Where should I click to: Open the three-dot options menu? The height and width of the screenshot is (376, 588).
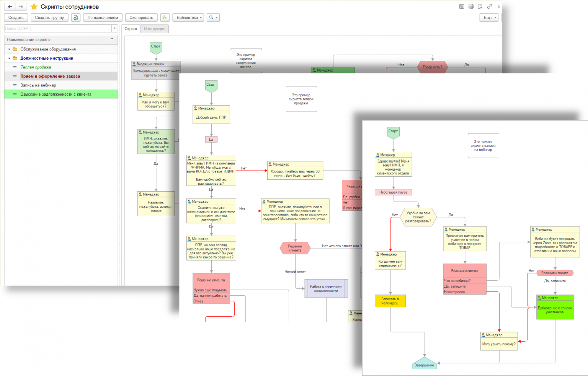(x=498, y=7)
